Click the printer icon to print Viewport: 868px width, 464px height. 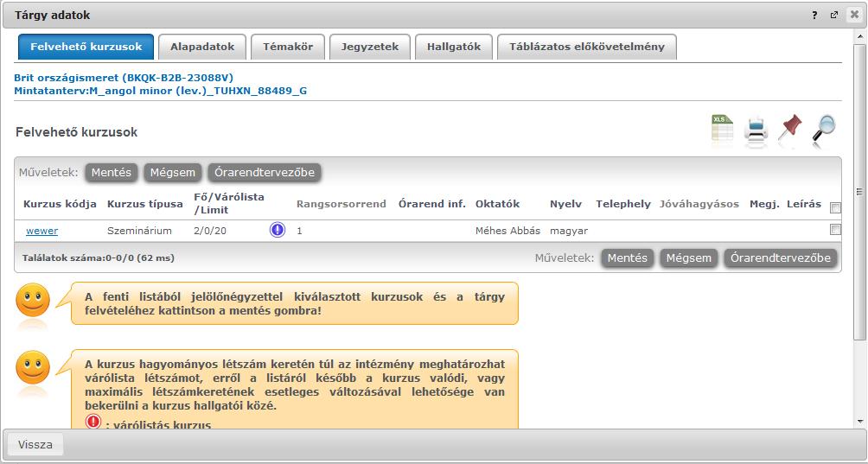click(756, 129)
